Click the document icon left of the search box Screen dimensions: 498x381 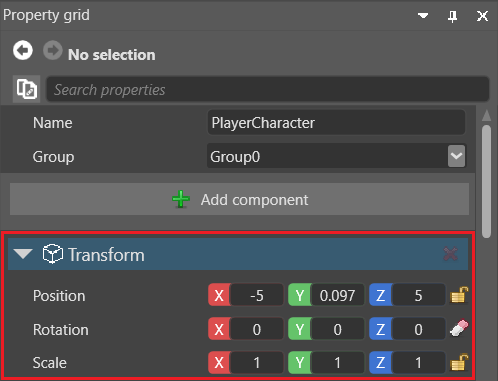click(27, 89)
